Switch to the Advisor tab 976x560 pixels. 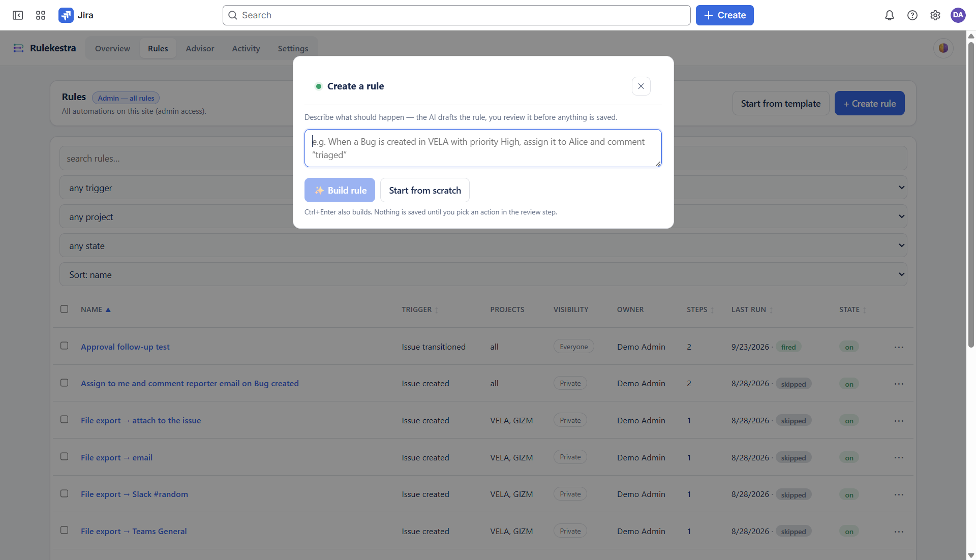click(x=200, y=48)
